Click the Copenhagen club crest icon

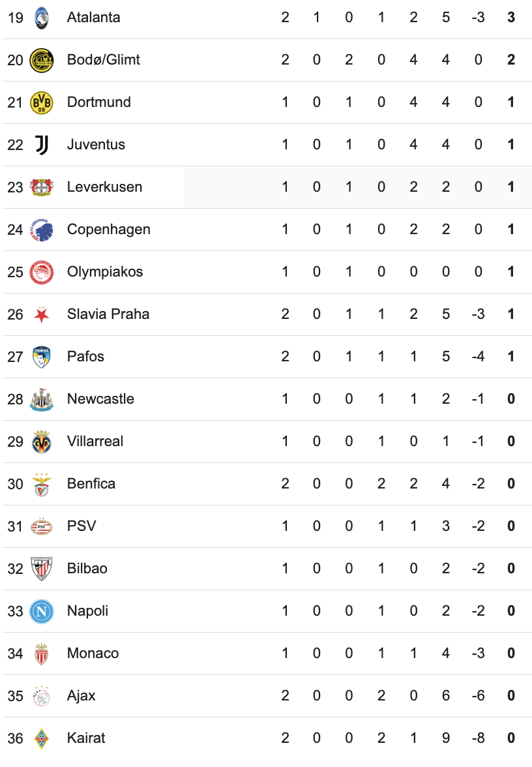[42, 230]
